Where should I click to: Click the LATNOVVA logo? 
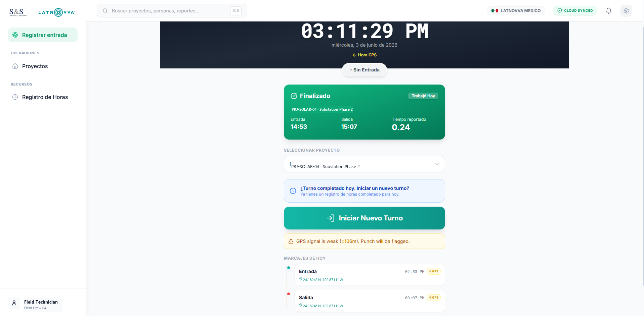tap(56, 12)
